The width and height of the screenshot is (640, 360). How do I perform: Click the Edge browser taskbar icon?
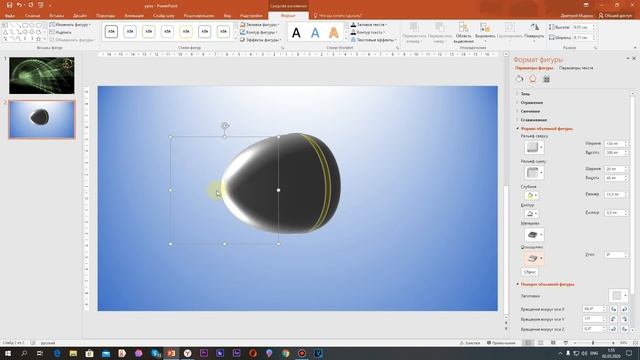click(x=57, y=353)
